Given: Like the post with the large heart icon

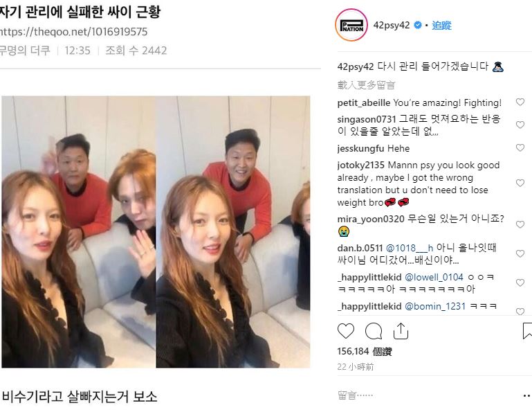Looking at the screenshot, I should [346, 331].
